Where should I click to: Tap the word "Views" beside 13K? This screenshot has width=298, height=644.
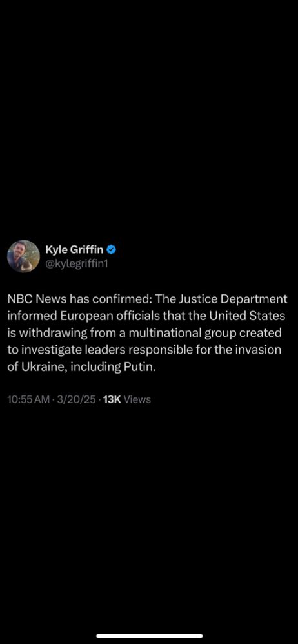(x=137, y=399)
